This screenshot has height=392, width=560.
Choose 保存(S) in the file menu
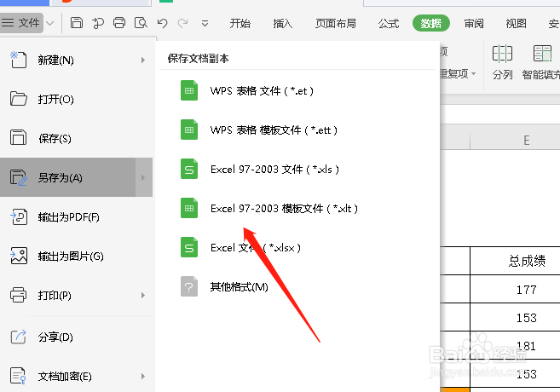76,138
